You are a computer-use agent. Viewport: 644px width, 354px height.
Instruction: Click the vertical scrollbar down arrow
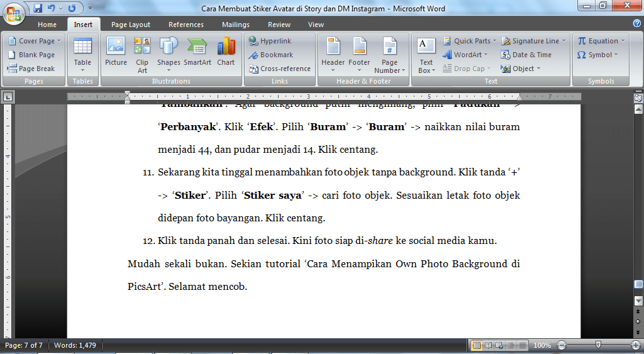638,301
